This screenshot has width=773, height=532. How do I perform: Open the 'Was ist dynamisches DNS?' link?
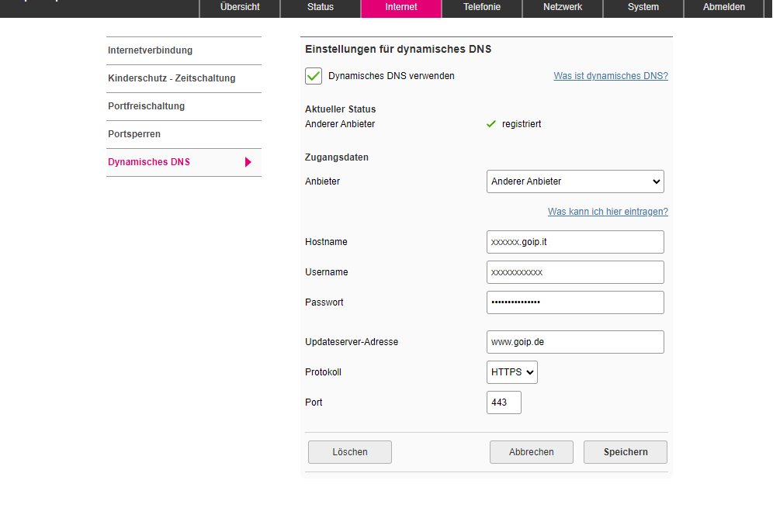611,76
